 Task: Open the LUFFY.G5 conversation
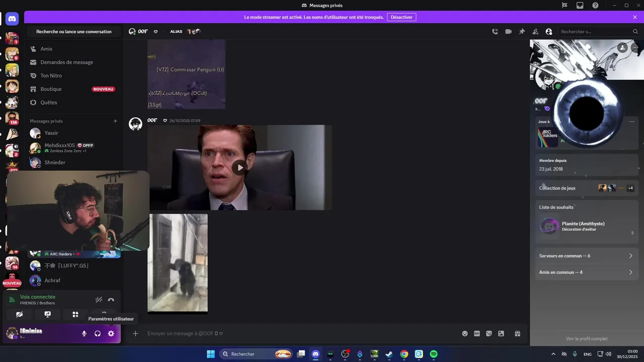coord(74,265)
